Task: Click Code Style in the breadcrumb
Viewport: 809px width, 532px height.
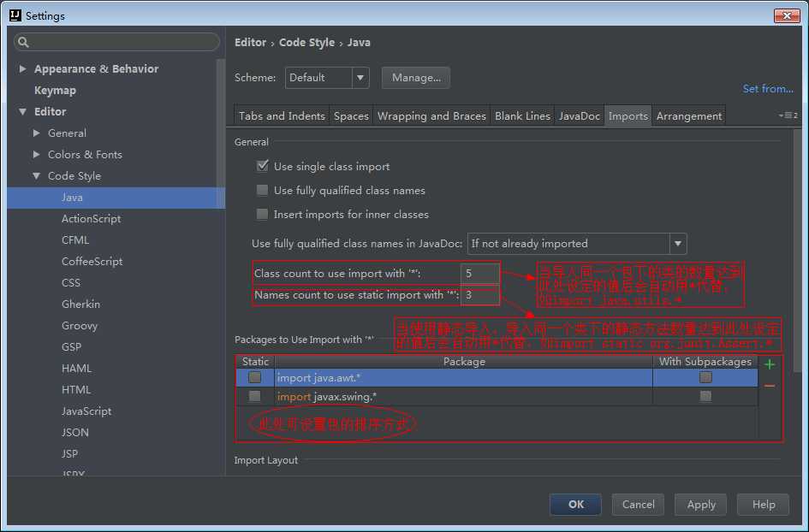Action: [x=306, y=42]
